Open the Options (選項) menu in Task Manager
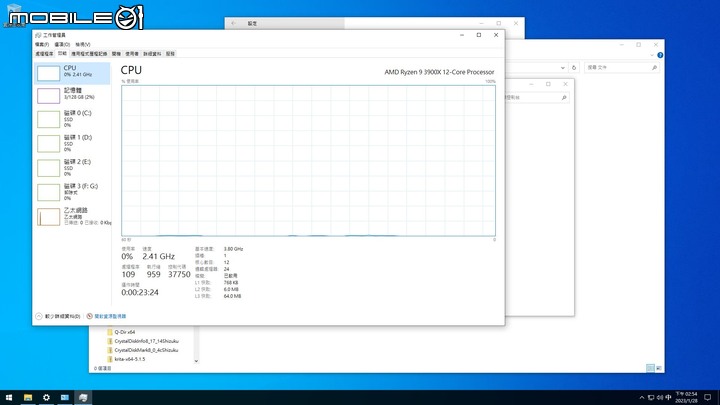This screenshot has width=720, height=405. pos(62,45)
